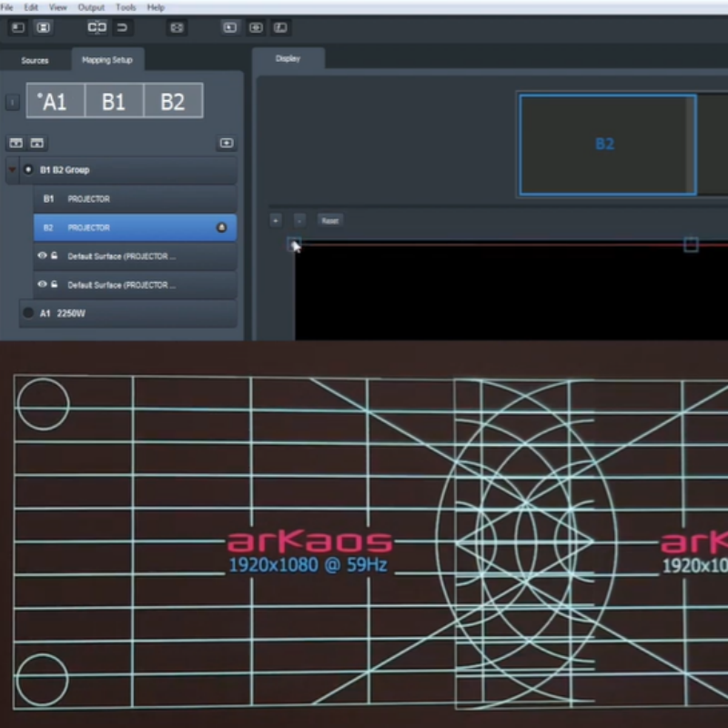Select the B1 output tile
728x728 pixels.
pos(114,101)
